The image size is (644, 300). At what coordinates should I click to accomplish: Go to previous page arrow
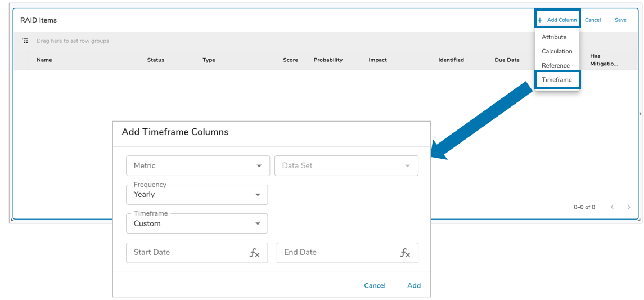click(613, 207)
